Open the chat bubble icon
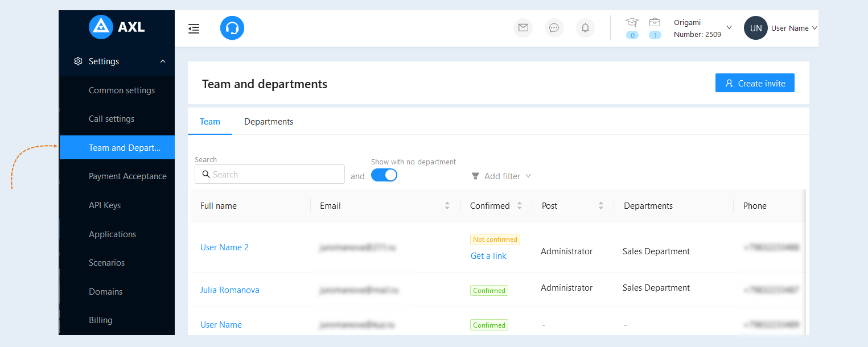Viewport: 868px width, 347px height. (x=554, y=28)
